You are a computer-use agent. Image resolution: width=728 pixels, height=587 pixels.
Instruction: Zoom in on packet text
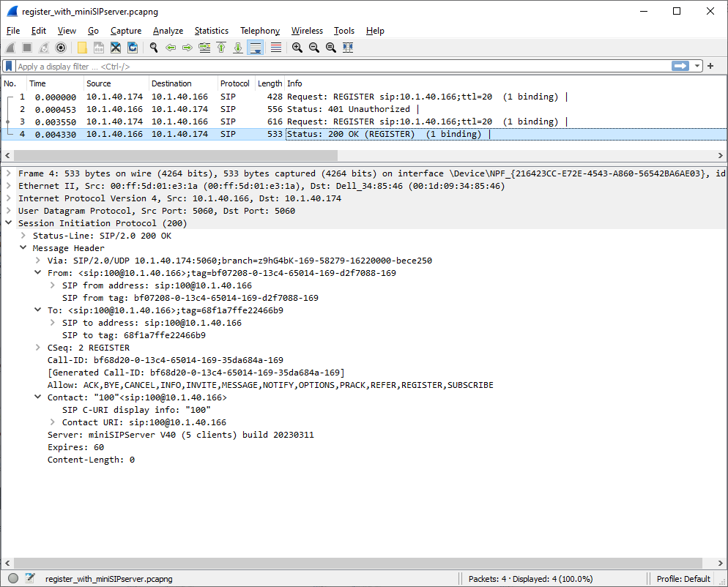[x=297, y=48]
